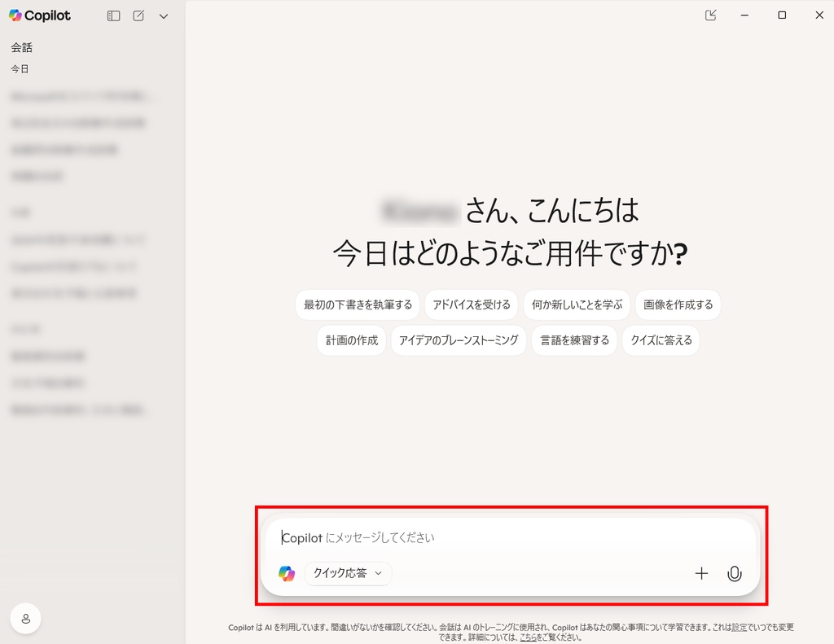
Task: Open the account profile icon in the sidebar
Action: coord(25,619)
